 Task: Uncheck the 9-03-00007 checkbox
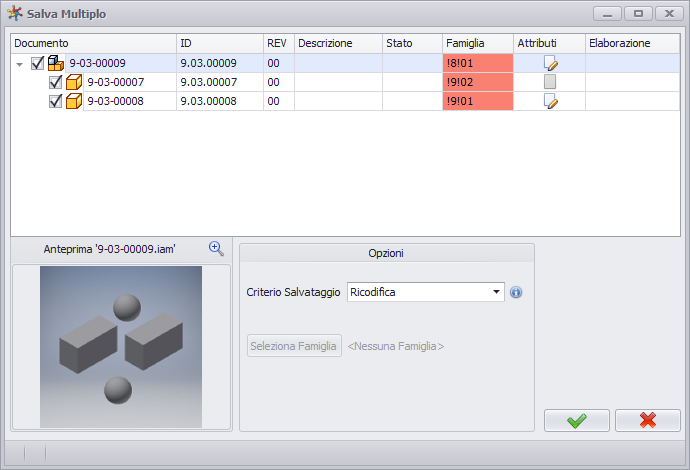click(x=55, y=82)
